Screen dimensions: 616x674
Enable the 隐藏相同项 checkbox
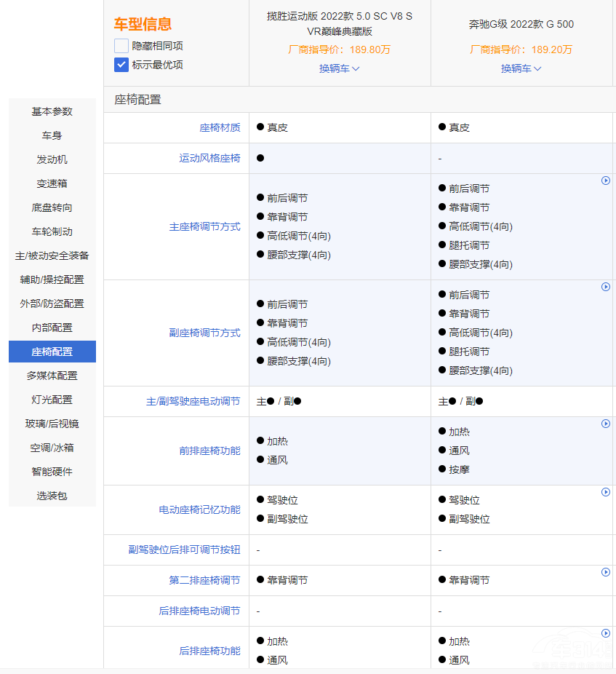(120, 45)
